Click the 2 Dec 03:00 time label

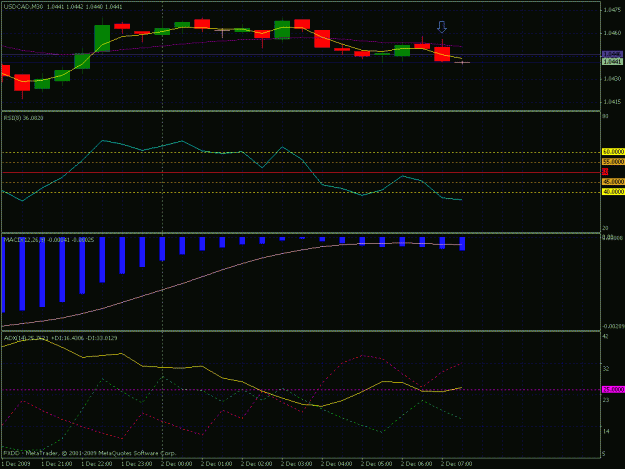297,464
